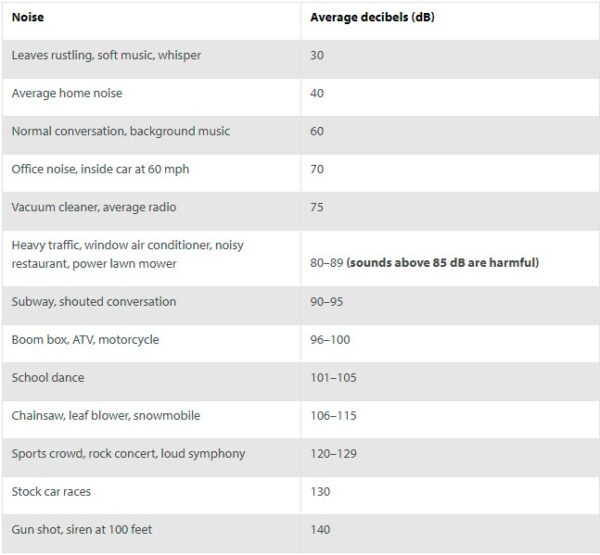Click the bold "sounds above 85 dB are harmful" text
The image size is (600, 555).
click(443, 262)
